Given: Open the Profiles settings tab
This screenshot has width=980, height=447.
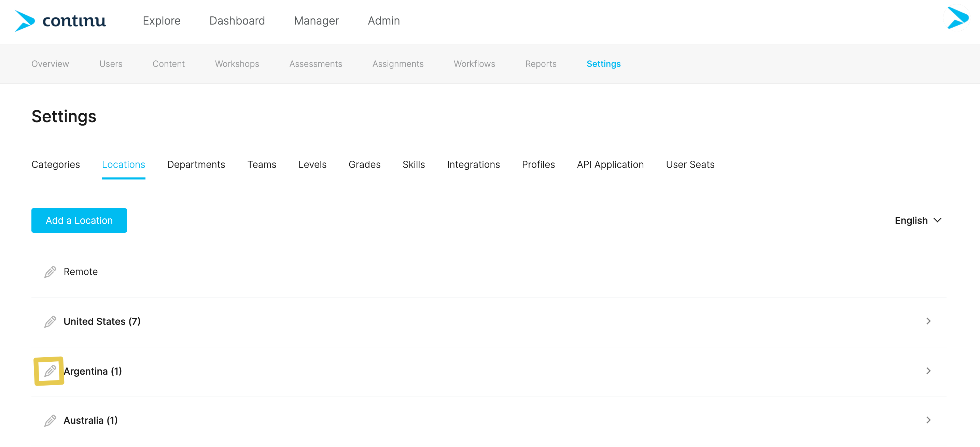Looking at the screenshot, I should point(538,164).
